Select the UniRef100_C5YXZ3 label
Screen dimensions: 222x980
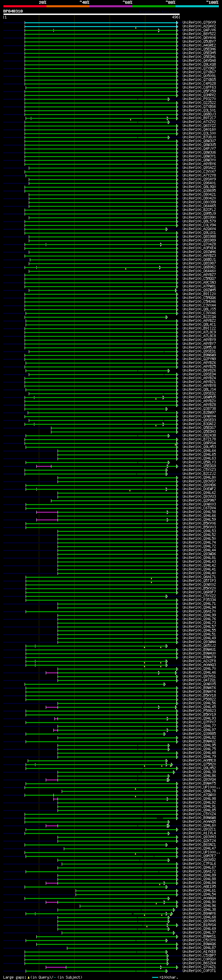point(199,470)
